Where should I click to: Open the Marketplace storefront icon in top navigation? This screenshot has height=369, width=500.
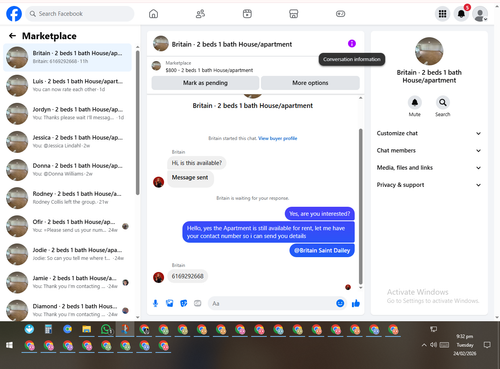[x=293, y=14]
